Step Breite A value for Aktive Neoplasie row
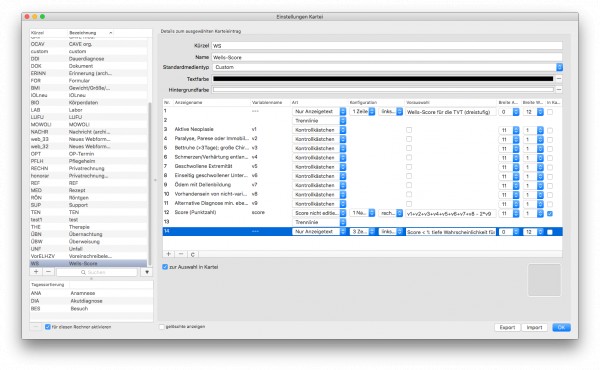This screenshot has height=370, width=600. click(x=516, y=130)
